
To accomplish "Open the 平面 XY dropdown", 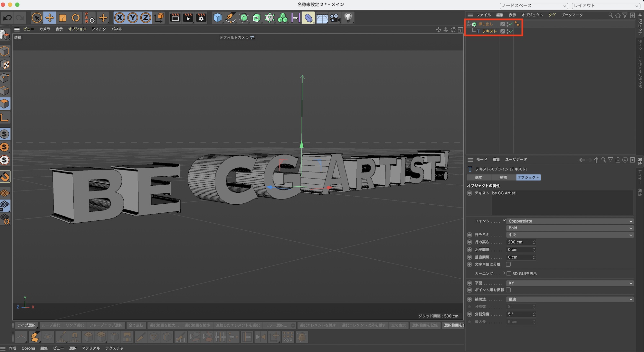I will [x=569, y=283].
